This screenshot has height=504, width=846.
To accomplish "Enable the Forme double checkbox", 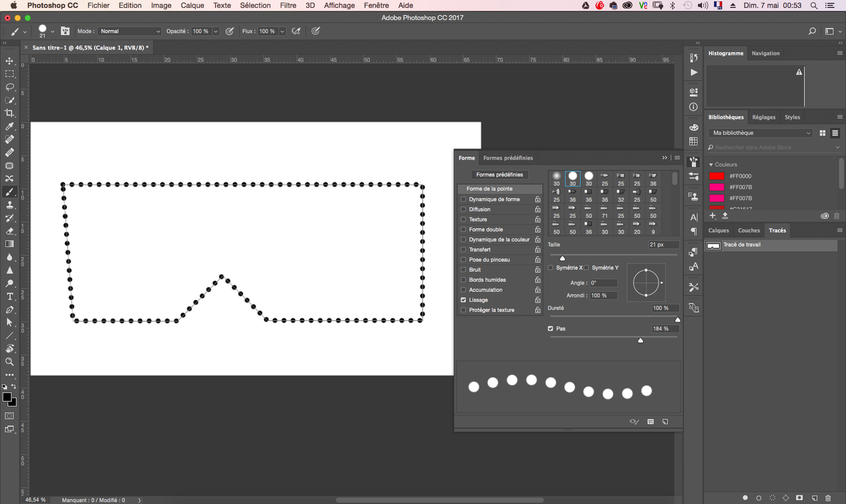I will tap(463, 229).
